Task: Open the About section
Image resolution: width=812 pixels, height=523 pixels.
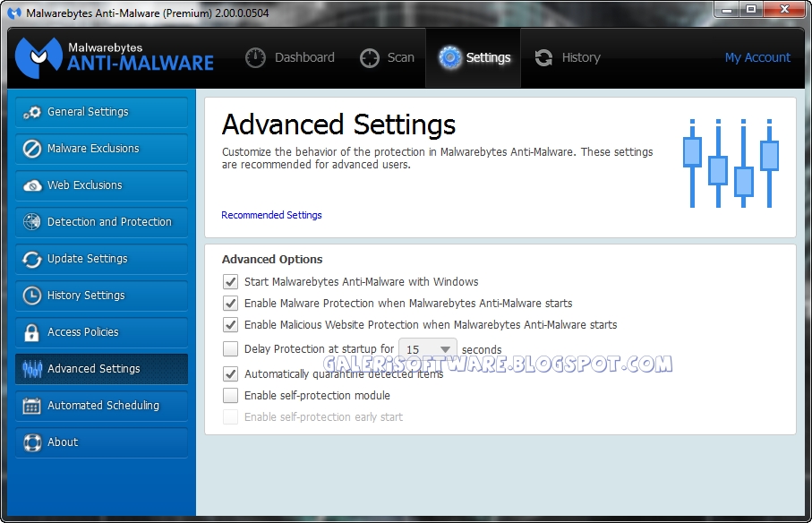Action: 101,442
